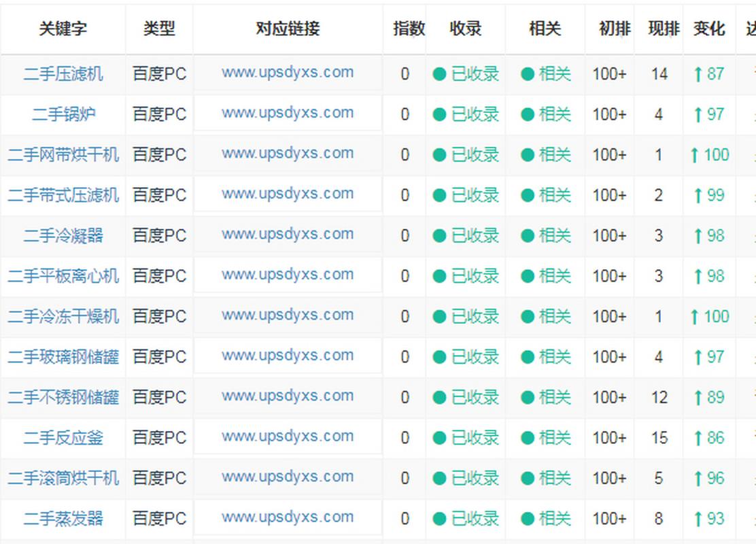The image size is (756, 544).
Task: Click the URL in the 二手蒸发器 row
Action: coord(288,518)
